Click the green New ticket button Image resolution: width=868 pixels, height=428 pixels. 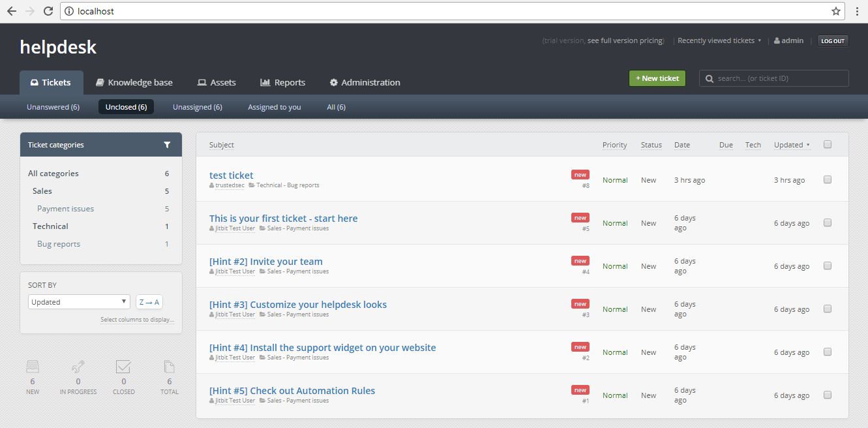[657, 78]
